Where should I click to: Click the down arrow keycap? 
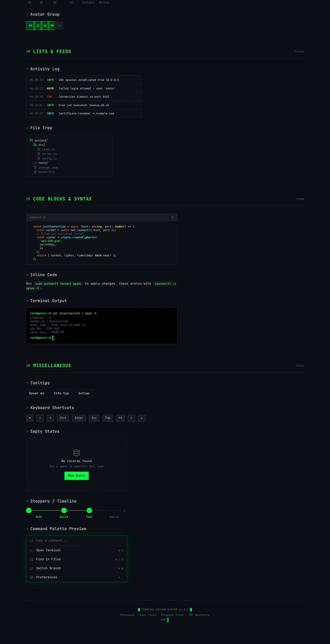tap(142, 418)
